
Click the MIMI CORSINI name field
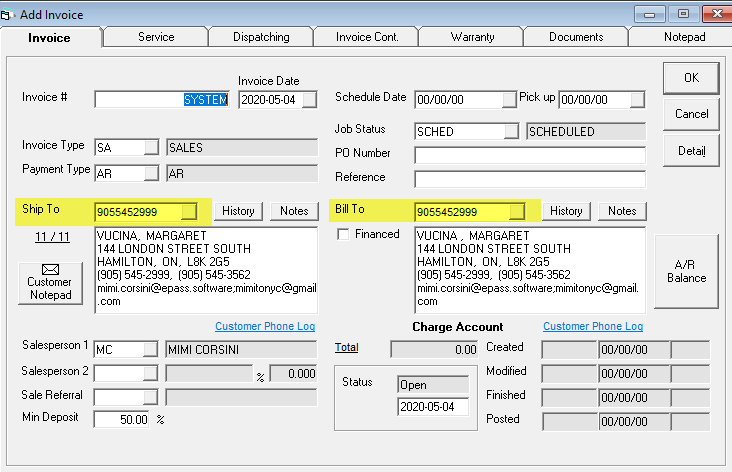pos(241,349)
